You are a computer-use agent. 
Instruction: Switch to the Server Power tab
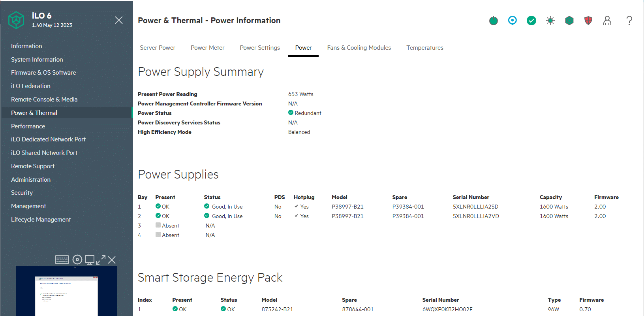coord(158,48)
